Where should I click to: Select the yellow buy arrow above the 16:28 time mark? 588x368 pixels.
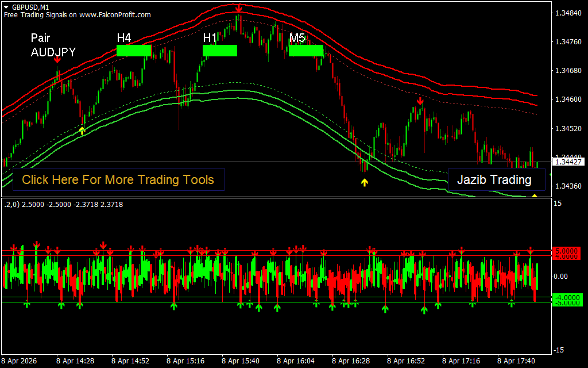(364, 183)
